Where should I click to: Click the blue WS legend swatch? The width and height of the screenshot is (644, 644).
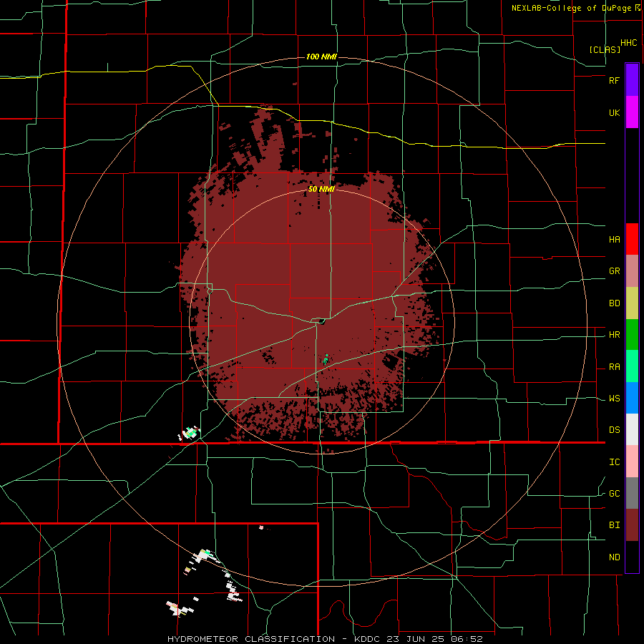click(632, 398)
